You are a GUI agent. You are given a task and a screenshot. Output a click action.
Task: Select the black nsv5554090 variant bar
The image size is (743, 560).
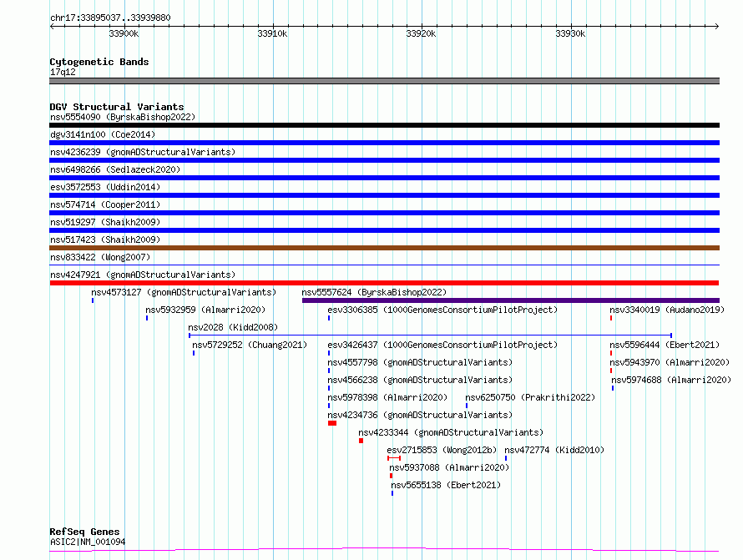(x=384, y=125)
